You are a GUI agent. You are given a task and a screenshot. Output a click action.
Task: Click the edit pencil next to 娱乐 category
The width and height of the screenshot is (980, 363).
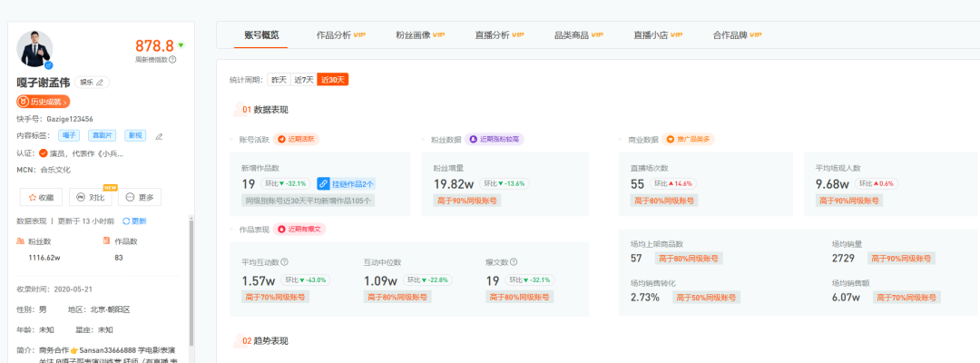pyautogui.click(x=102, y=83)
